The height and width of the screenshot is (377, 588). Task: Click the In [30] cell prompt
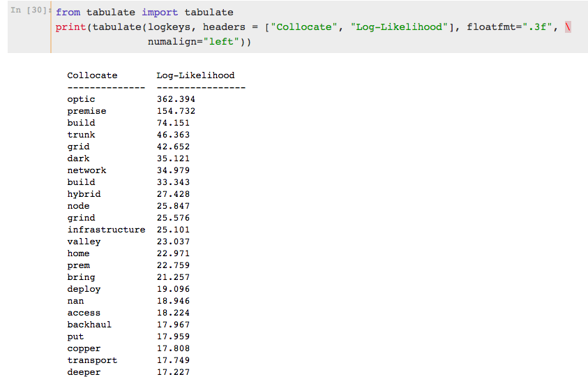pos(31,10)
